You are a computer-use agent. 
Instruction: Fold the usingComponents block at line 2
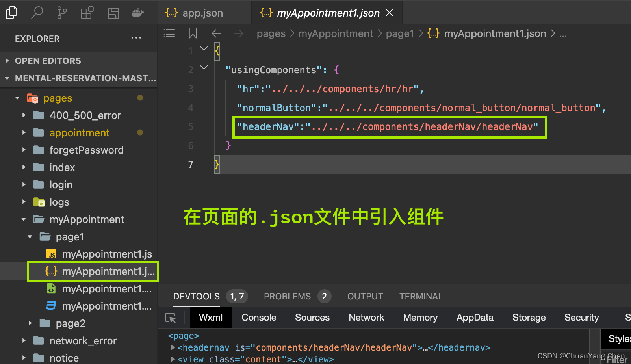click(204, 68)
